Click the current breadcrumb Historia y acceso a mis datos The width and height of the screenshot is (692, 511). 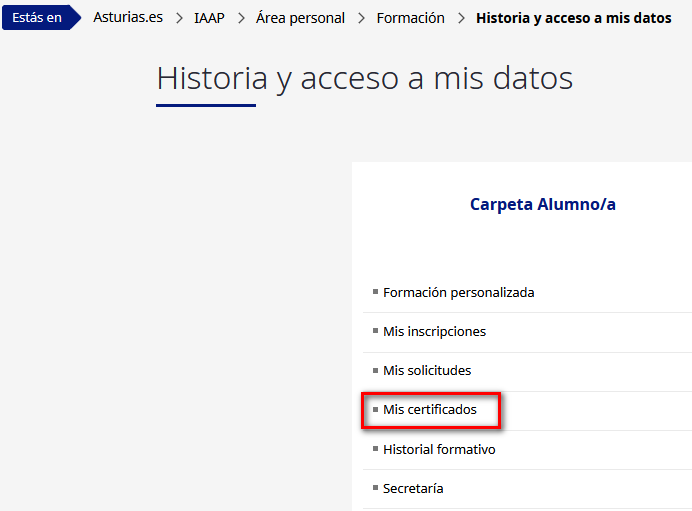click(x=573, y=18)
